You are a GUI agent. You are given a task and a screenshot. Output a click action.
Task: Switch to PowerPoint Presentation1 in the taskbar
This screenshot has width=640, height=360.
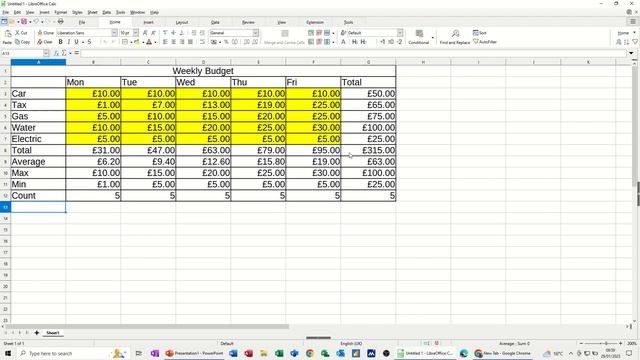[x=195, y=353]
